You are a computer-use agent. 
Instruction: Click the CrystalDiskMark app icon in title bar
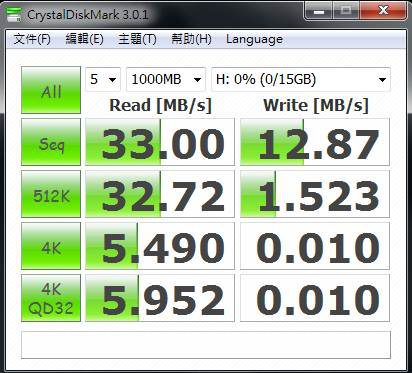tap(14, 15)
